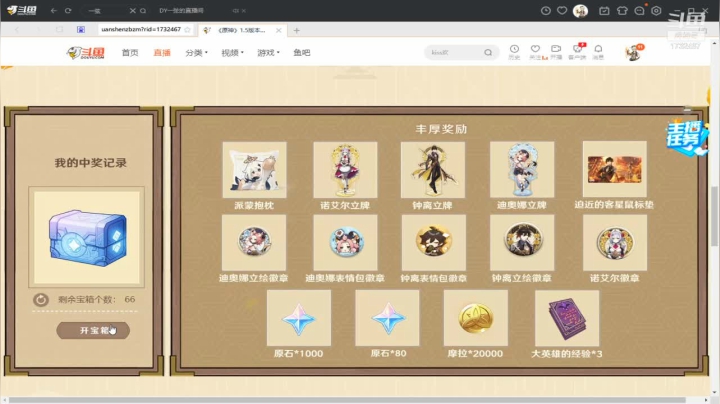Expand the 分类 dropdown menu
The height and width of the screenshot is (404, 720).
(197, 53)
